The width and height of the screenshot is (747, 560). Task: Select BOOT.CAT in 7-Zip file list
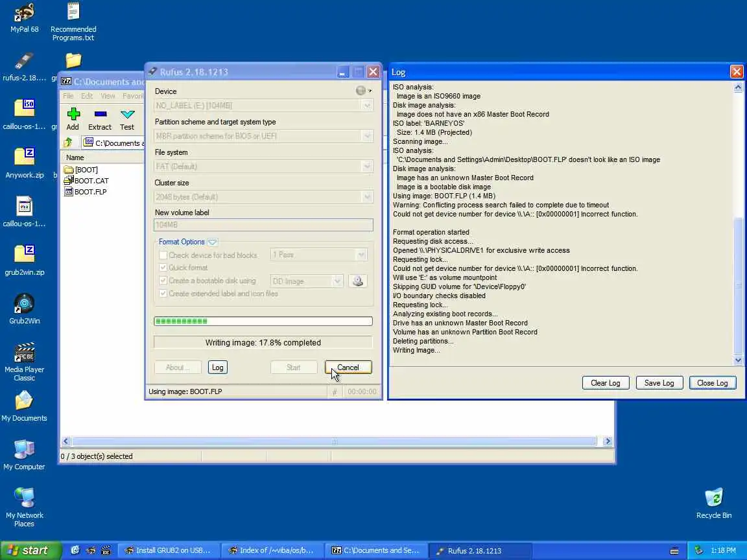pos(86,180)
